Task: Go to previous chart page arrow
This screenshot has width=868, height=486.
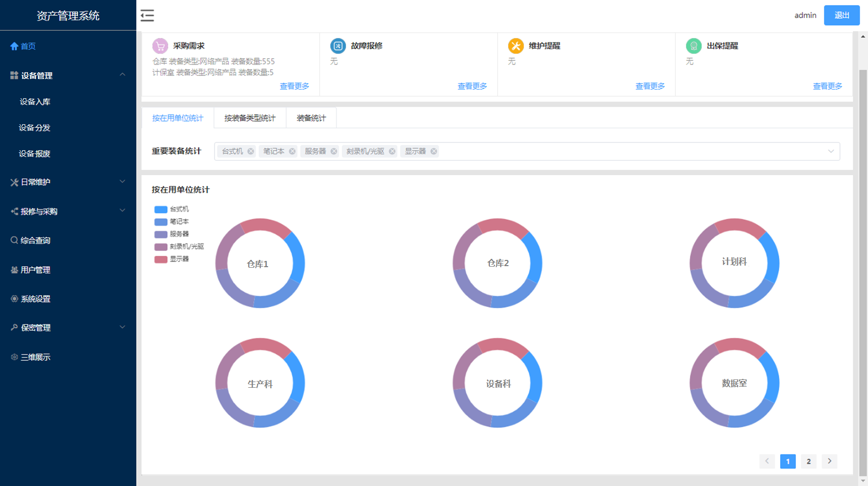Action: 767,461
